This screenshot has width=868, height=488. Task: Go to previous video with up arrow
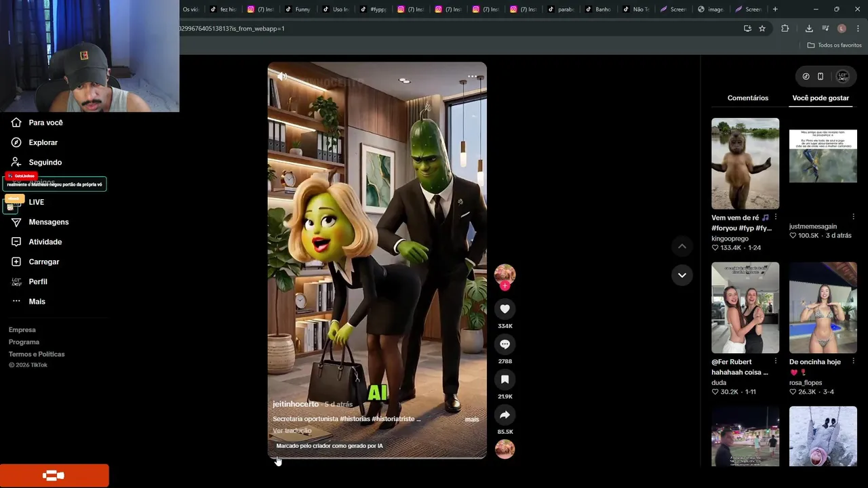pos(682,247)
